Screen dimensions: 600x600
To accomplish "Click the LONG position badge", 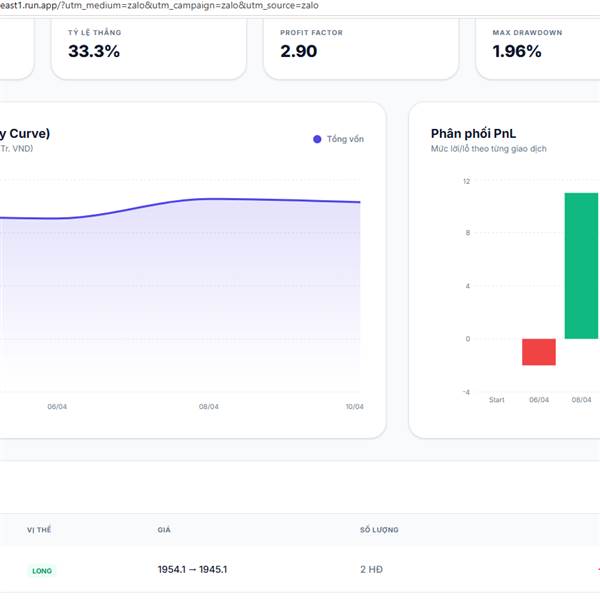I will [x=42, y=571].
